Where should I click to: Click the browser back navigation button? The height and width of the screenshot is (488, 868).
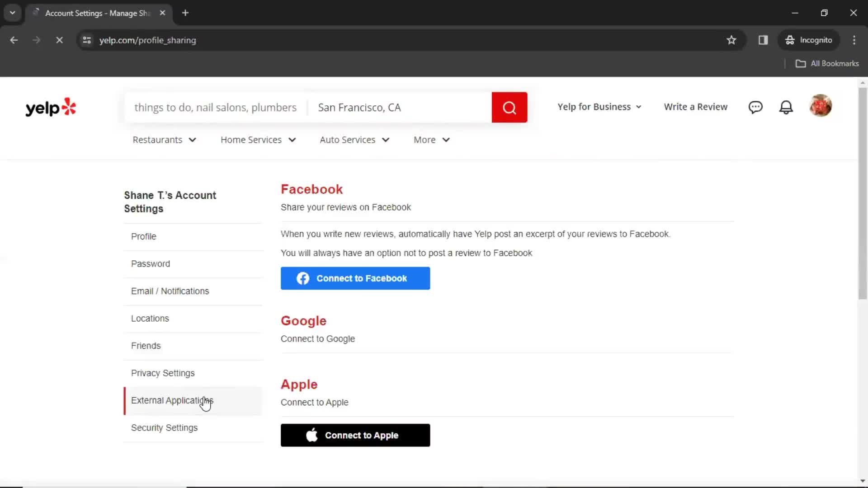(x=14, y=40)
